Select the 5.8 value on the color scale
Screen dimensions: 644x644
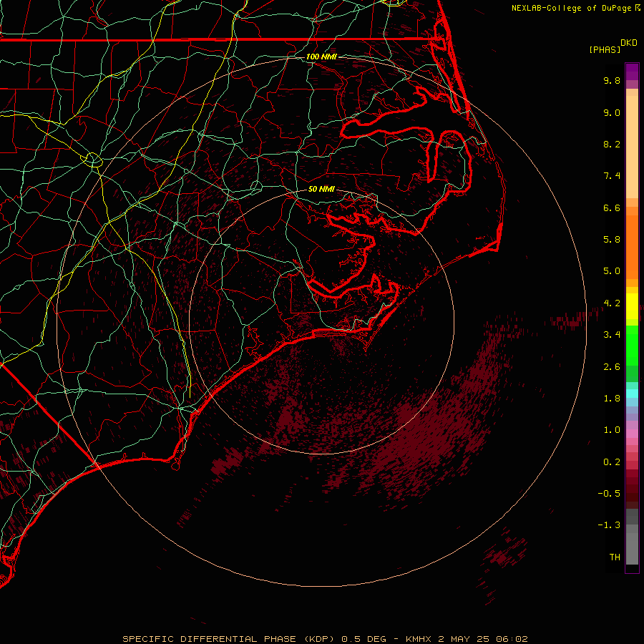pyautogui.click(x=612, y=240)
